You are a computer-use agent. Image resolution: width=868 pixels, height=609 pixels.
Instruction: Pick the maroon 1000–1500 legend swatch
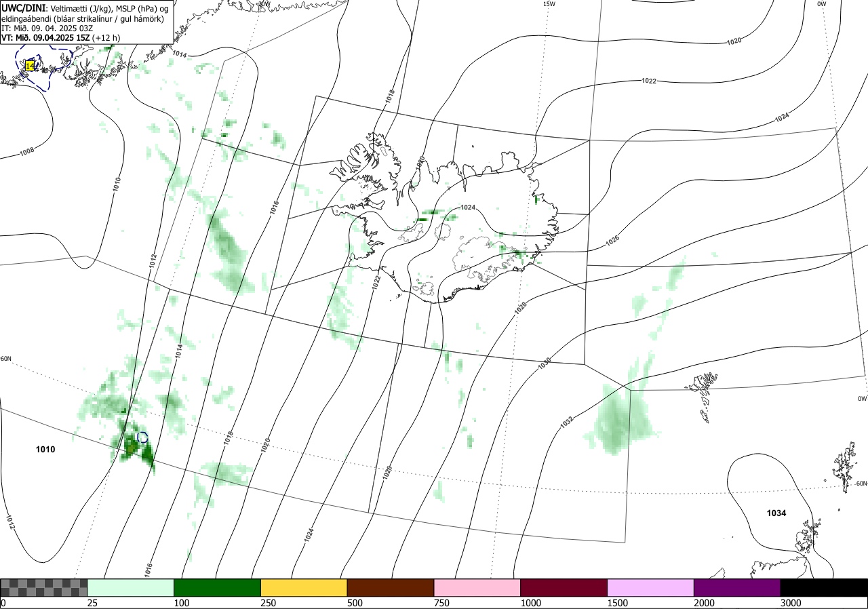click(564, 587)
